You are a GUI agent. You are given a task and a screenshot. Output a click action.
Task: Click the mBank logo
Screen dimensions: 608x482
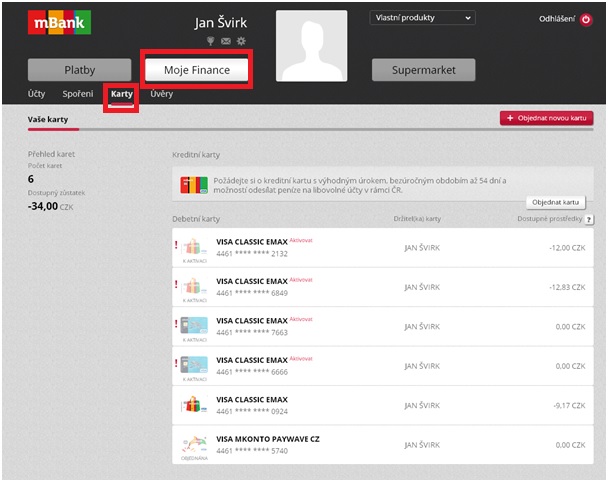tap(59, 22)
